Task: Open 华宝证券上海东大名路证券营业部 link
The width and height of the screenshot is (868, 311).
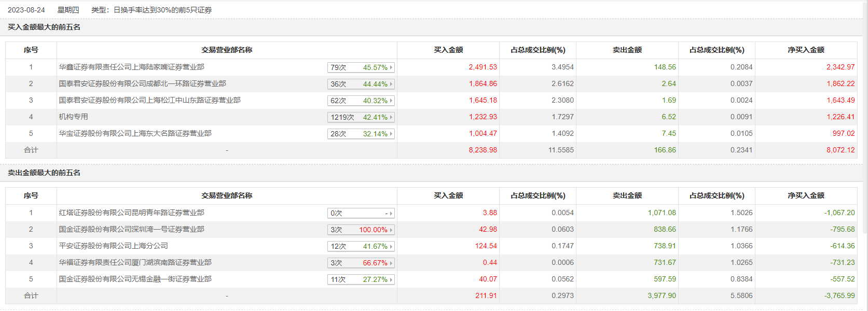Action: [x=135, y=133]
